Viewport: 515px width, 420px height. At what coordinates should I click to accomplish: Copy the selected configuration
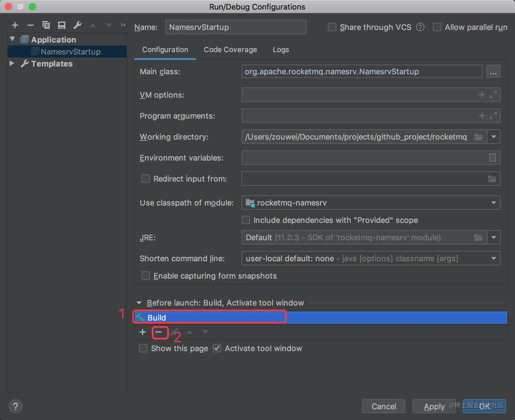pos(46,25)
